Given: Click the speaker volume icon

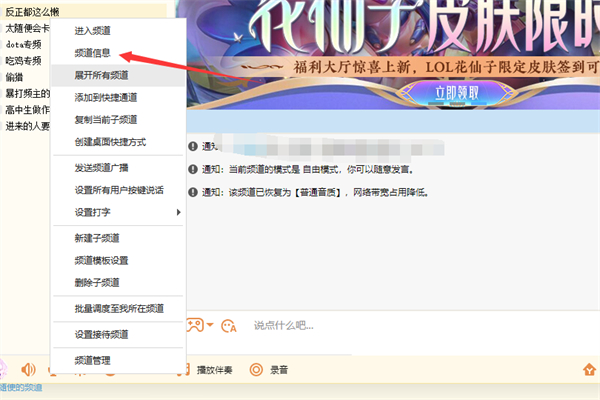Looking at the screenshot, I should click(29, 369).
